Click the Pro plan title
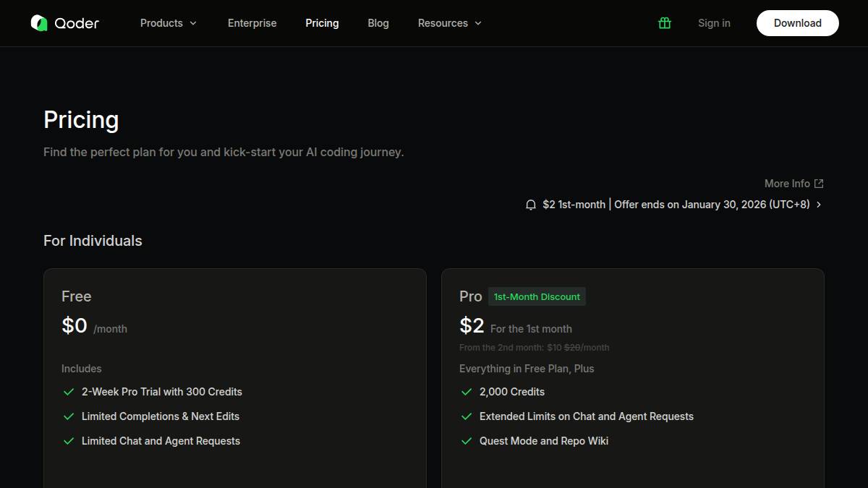Image resolution: width=868 pixels, height=488 pixels. [x=470, y=296]
